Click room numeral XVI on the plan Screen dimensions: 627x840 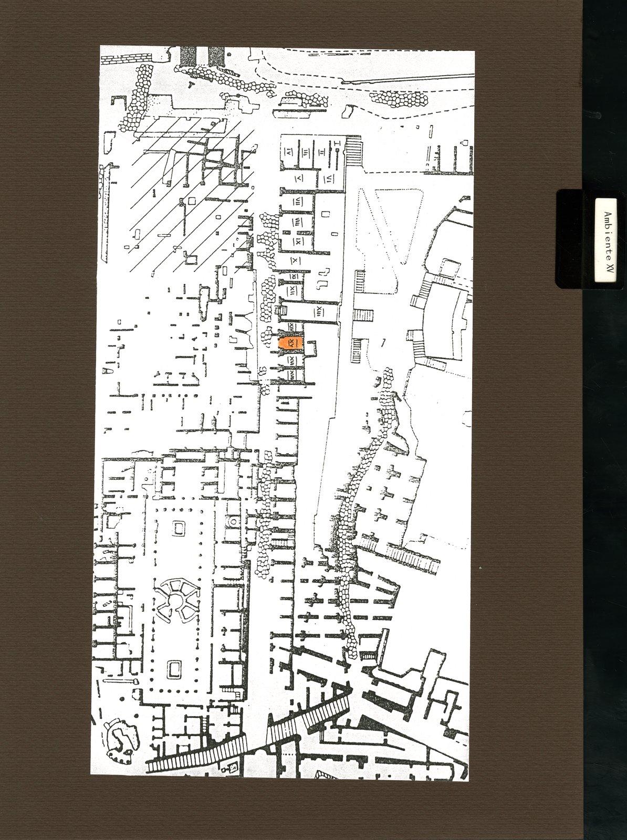(291, 362)
